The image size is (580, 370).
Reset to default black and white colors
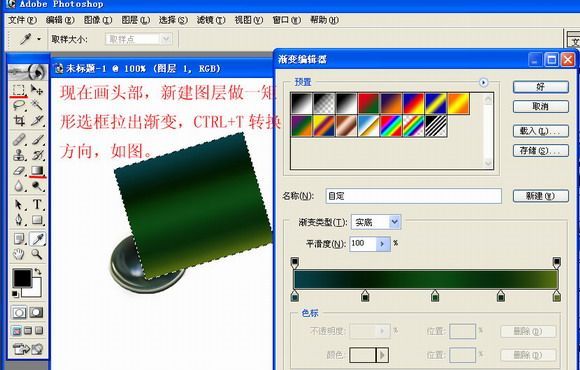pos(15,294)
